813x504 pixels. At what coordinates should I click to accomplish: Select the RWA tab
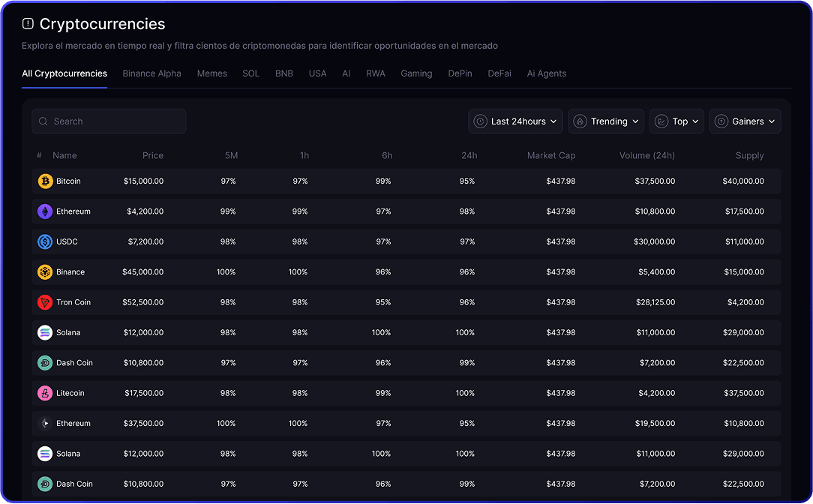[x=376, y=73]
